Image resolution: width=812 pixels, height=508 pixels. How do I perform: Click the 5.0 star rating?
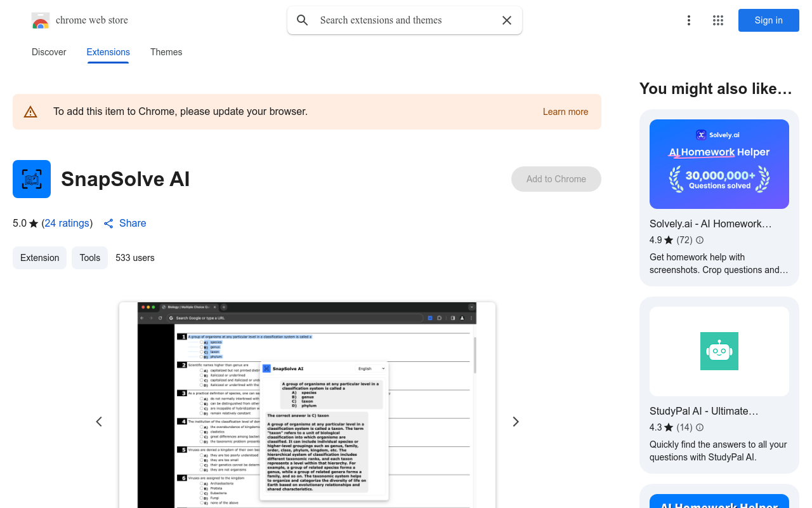tap(25, 224)
